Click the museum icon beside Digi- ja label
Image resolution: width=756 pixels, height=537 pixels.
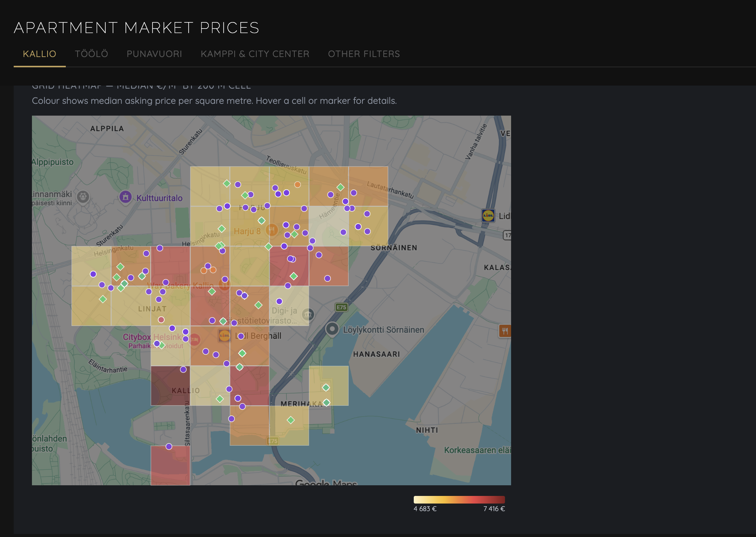click(308, 314)
